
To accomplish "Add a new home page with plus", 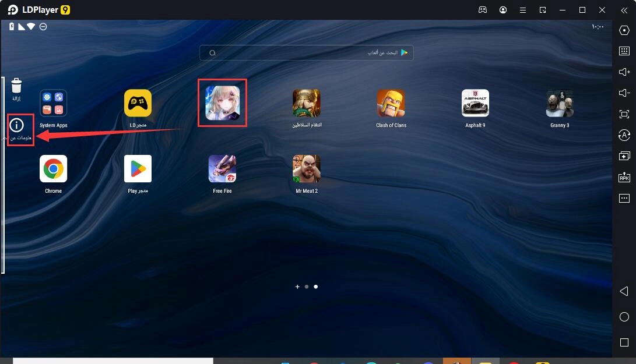I will pyautogui.click(x=297, y=287).
